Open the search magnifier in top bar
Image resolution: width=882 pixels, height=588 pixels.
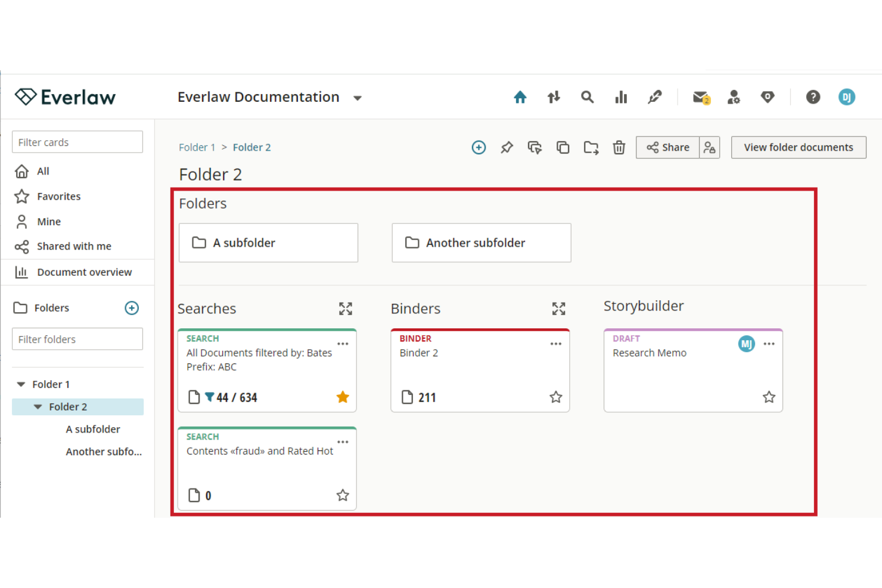tap(588, 97)
